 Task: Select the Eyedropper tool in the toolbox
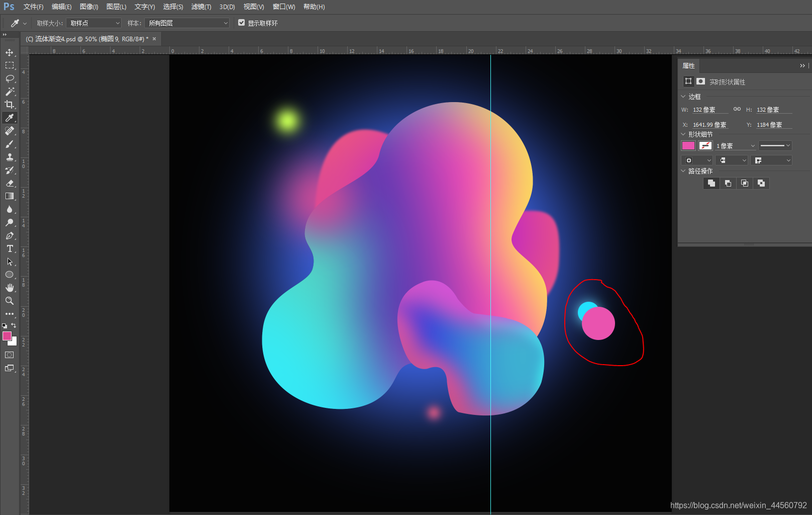(10, 118)
